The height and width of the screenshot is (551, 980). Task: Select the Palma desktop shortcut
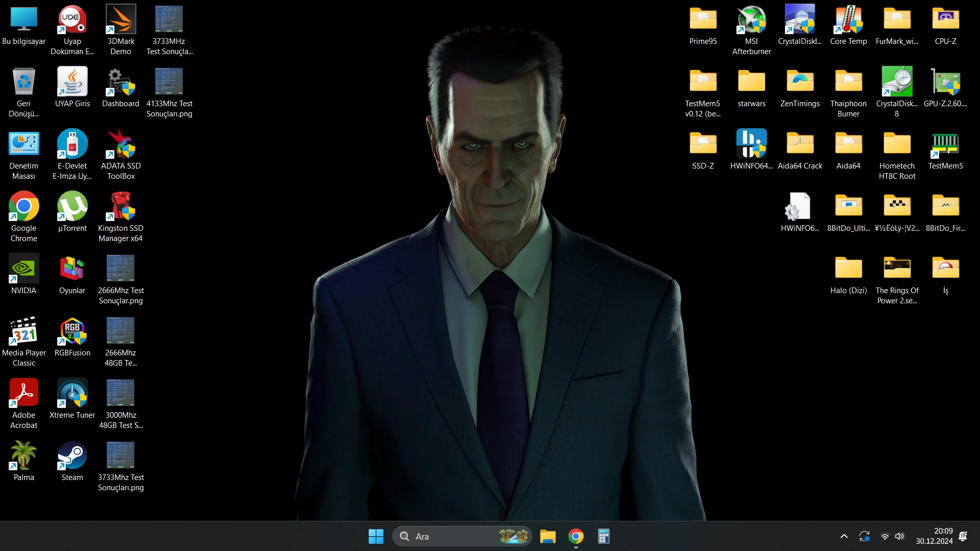(24, 462)
